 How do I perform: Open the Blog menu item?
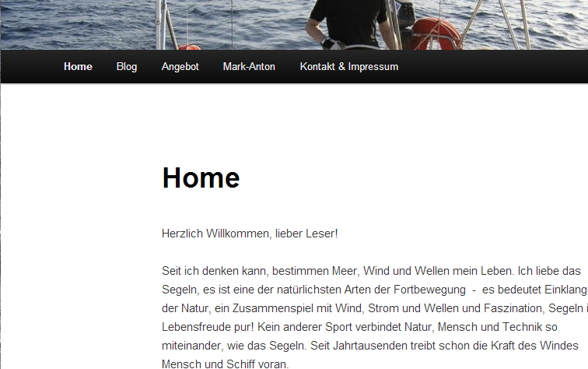pos(127,67)
